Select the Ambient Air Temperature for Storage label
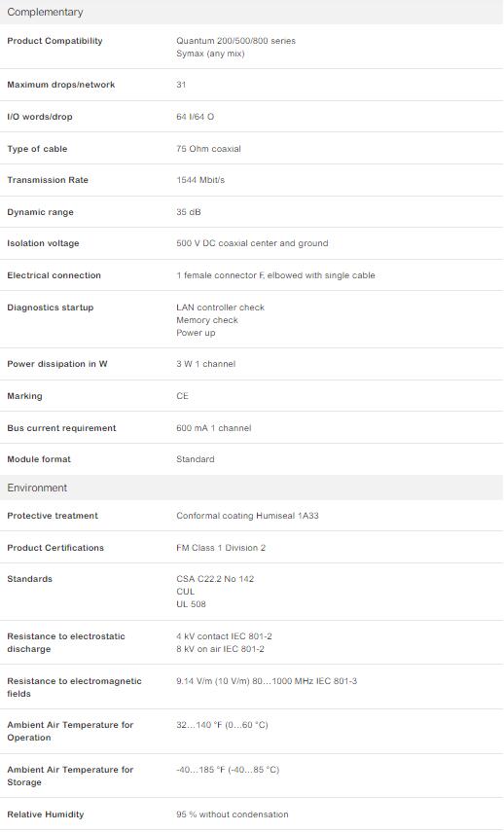The height and width of the screenshot is (832, 504). pyautogui.click(x=70, y=776)
